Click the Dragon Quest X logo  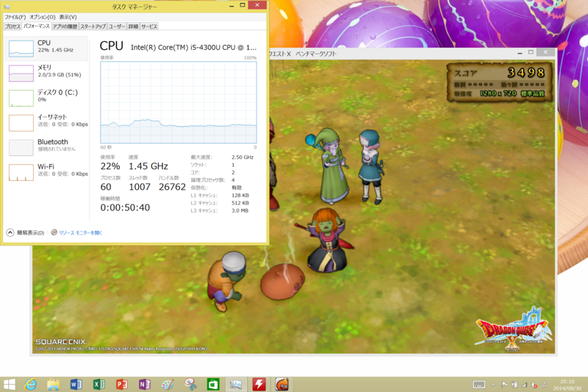click(512, 329)
